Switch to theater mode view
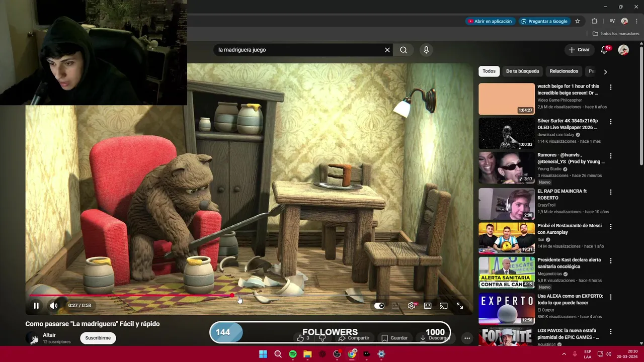Image resolution: width=644 pixels, height=362 pixels. pyautogui.click(x=428, y=306)
